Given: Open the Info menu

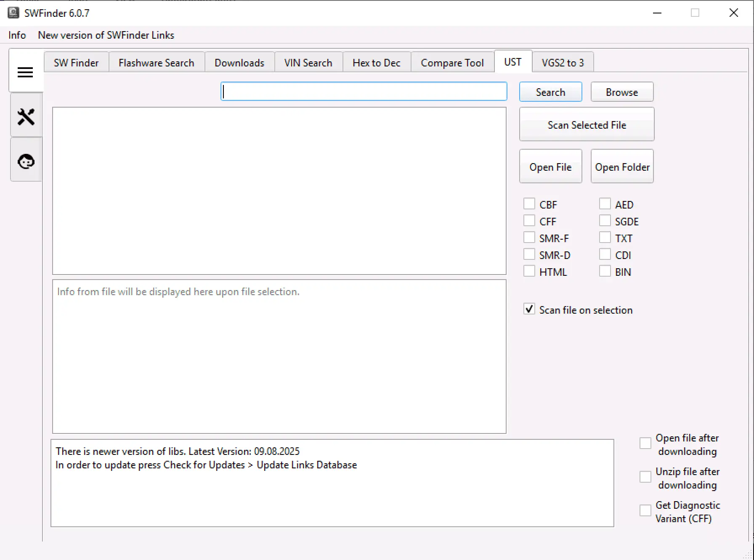Looking at the screenshot, I should [17, 35].
